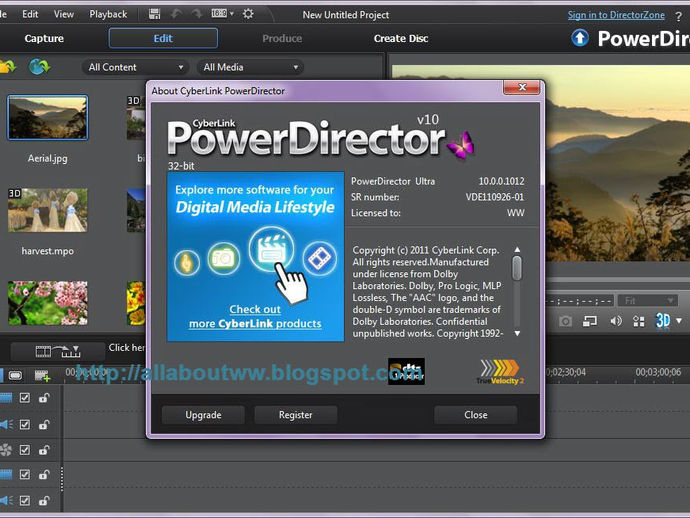Viewport: 690px width, 518px height.
Task: Click the first audio track speaker icon
Action: tap(6, 424)
